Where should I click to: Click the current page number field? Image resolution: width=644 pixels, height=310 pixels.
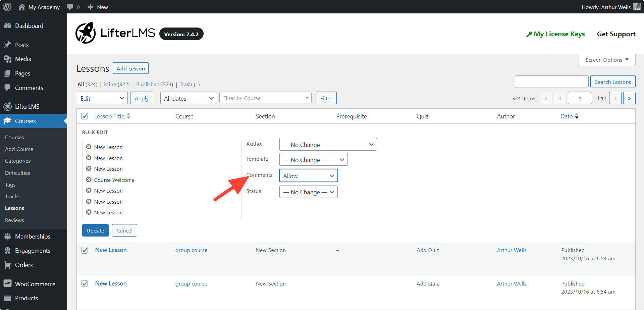[x=580, y=98]
